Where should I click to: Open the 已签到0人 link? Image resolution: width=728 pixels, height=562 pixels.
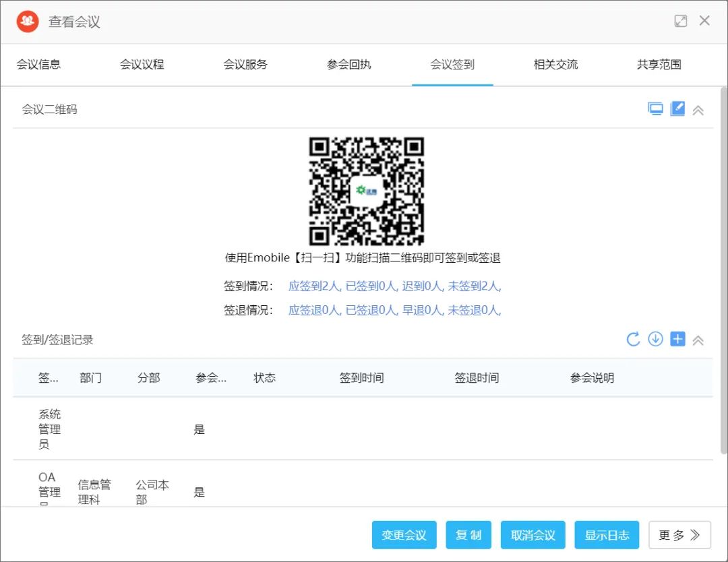(x=372, y=286)
